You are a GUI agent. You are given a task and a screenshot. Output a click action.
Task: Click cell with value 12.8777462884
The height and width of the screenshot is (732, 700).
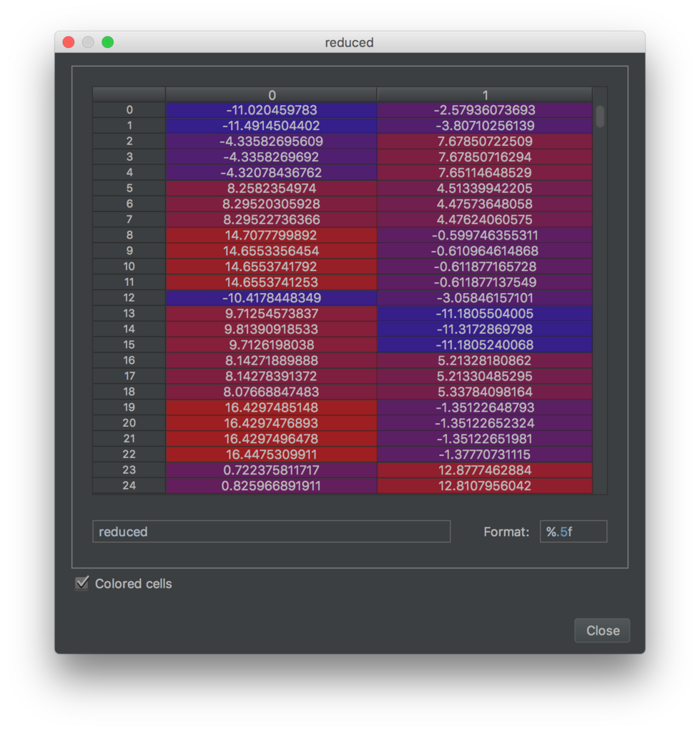tap(485, 470)
